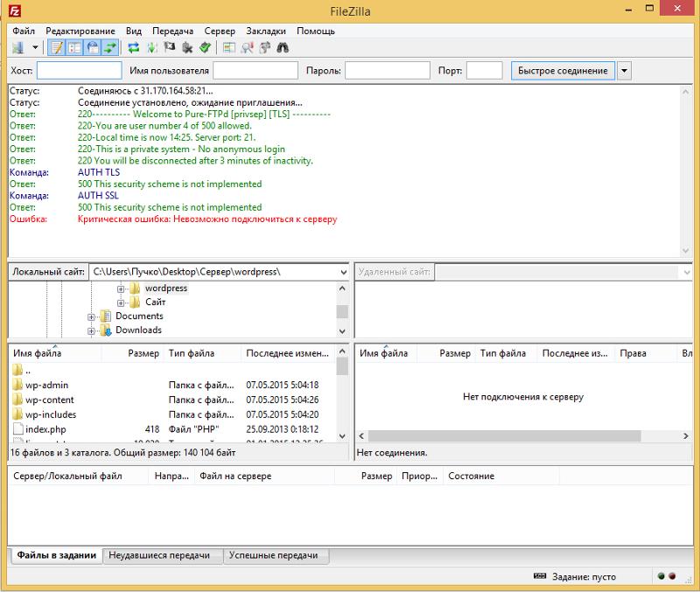Expand the Downloads tree folder
Viewport: 700px width, 592px height.
pyautogui.click(x=91, y=331)
